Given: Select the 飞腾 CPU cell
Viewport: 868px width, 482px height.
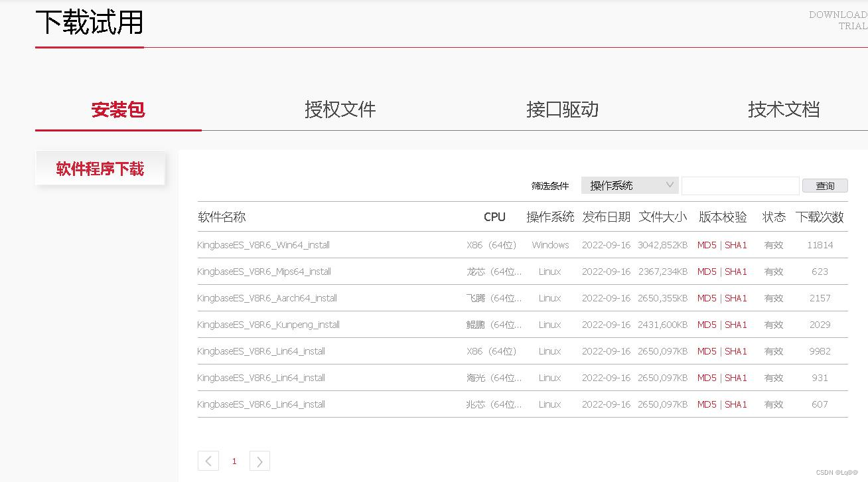Looking at the screenshot, I should pyautogui.click(x=494, y=298).
